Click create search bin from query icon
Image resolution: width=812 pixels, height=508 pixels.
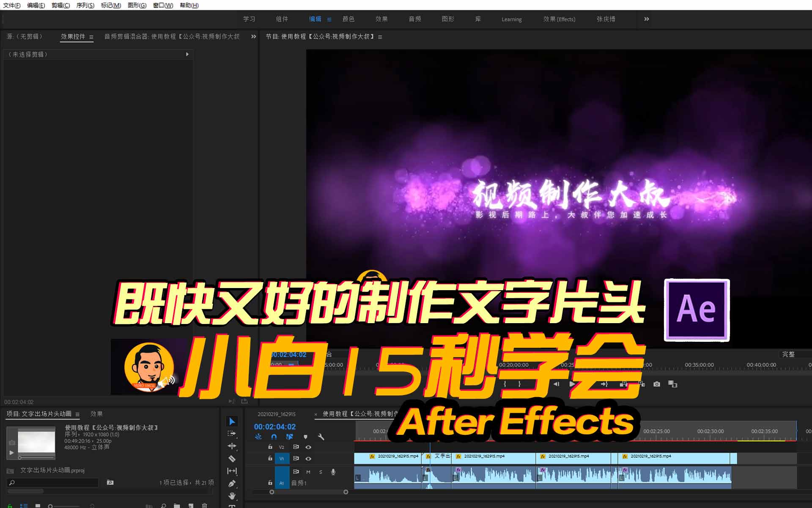pos(110,483)
